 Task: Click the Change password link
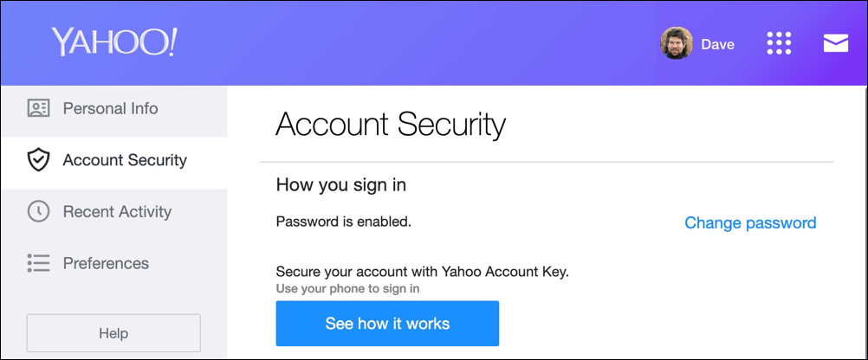[x=750, y=223]
